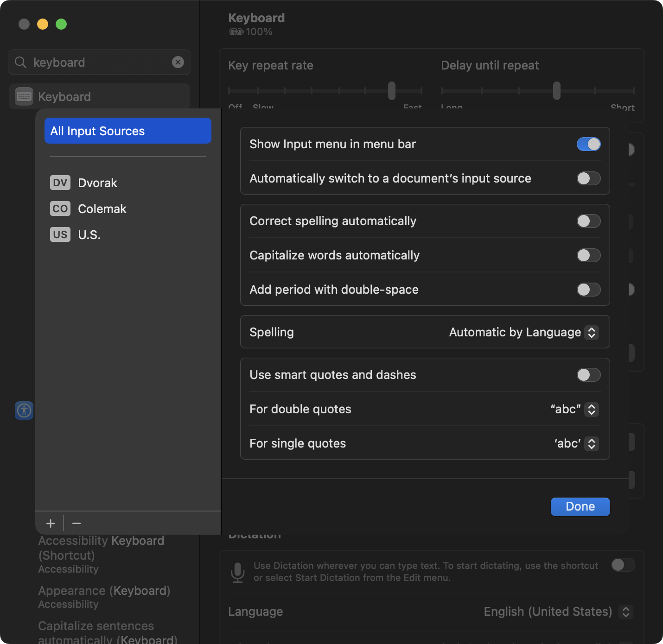This screenshot has height=644, width=663.
Task: Click the microphone Dictation icon
Action: coord(238,572)
